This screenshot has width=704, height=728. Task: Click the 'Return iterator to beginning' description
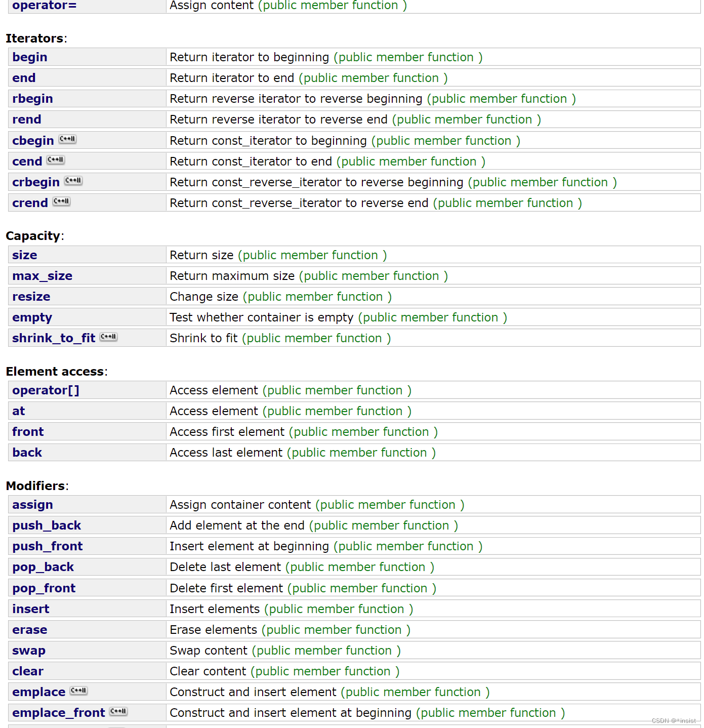[250, 57]
